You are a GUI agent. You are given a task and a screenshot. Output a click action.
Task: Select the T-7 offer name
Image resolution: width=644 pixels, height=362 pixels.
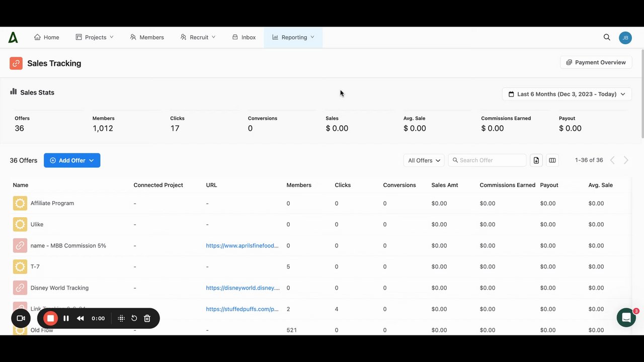pos(35,266)
